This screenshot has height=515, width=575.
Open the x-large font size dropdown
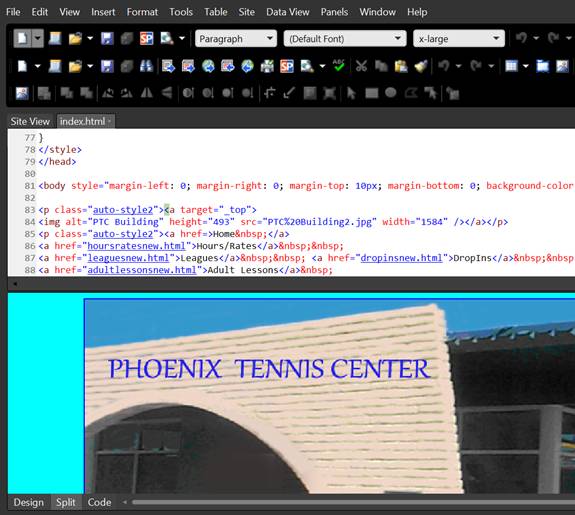click(459, 39)
